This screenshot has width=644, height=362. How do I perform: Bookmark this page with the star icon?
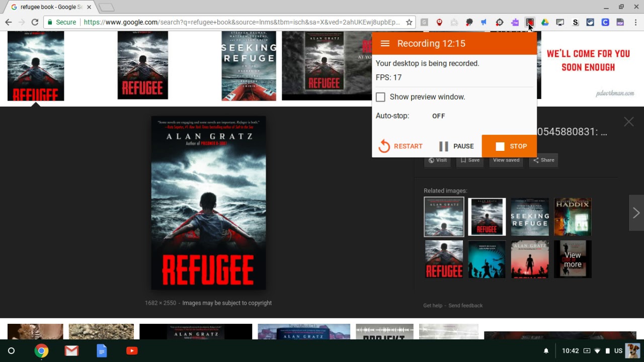pyautogui.click(x=409, y=22)
